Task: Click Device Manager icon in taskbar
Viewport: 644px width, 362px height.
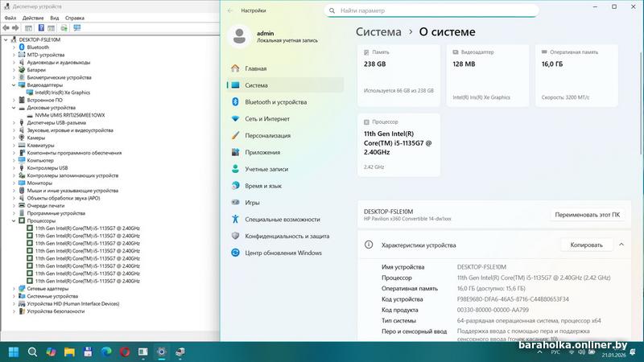Action: tap(180, 352)
